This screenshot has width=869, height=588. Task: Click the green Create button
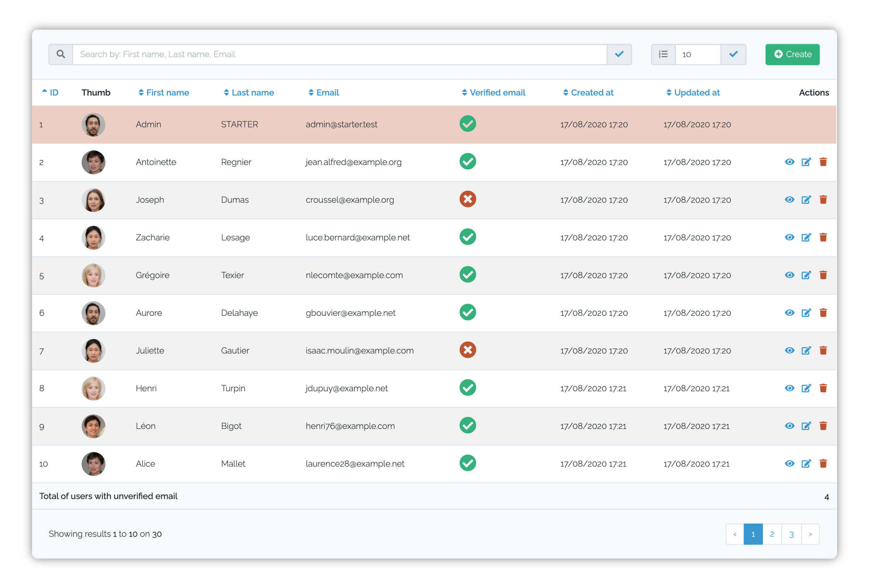[792, 54]
